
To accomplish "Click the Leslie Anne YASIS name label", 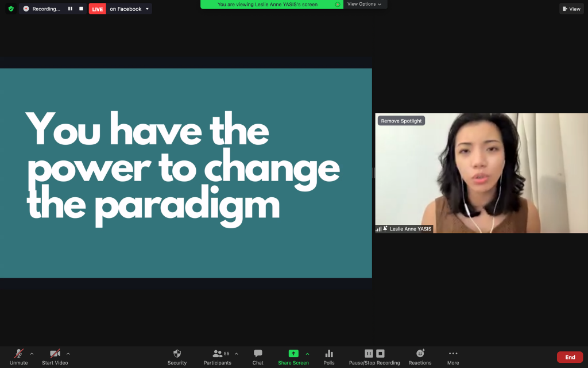I will (411, 229).
